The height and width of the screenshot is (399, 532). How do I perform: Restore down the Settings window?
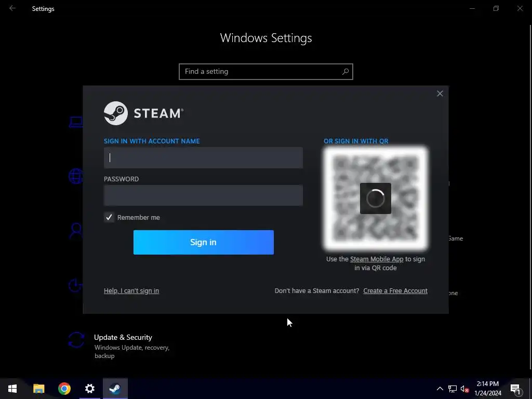496,8
